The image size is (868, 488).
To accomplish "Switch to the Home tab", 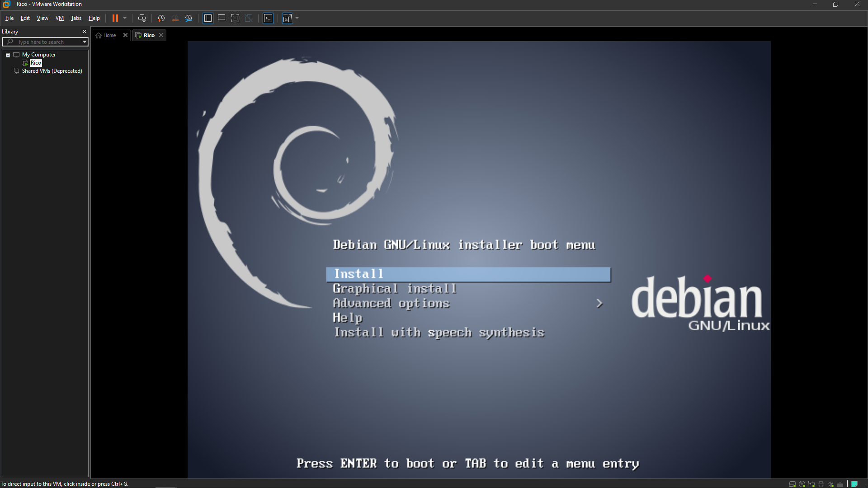I will click(108, 35).
